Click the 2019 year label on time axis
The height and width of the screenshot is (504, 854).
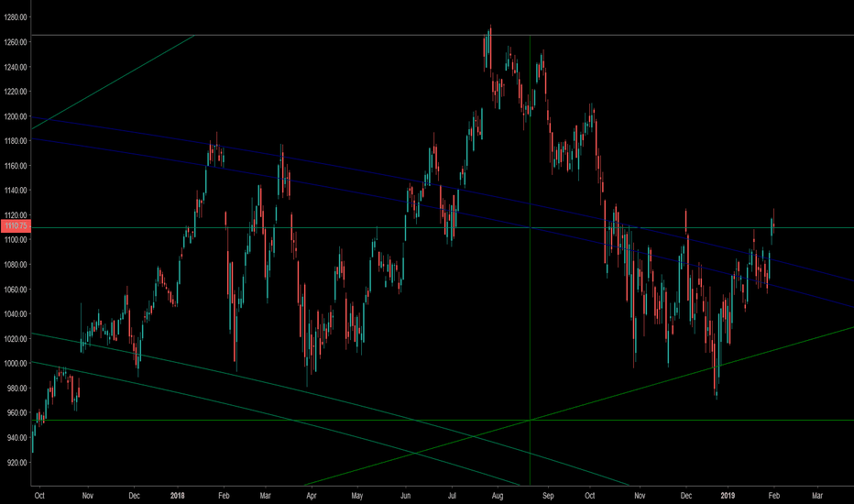click(728, 496)
